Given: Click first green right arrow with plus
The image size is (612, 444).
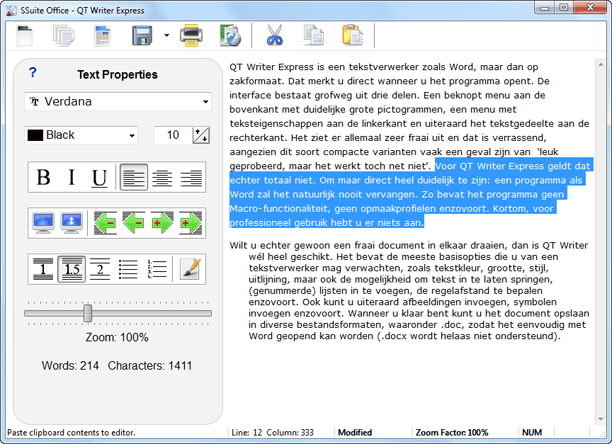Looking at the screenshot, I should tap(162, 223).
